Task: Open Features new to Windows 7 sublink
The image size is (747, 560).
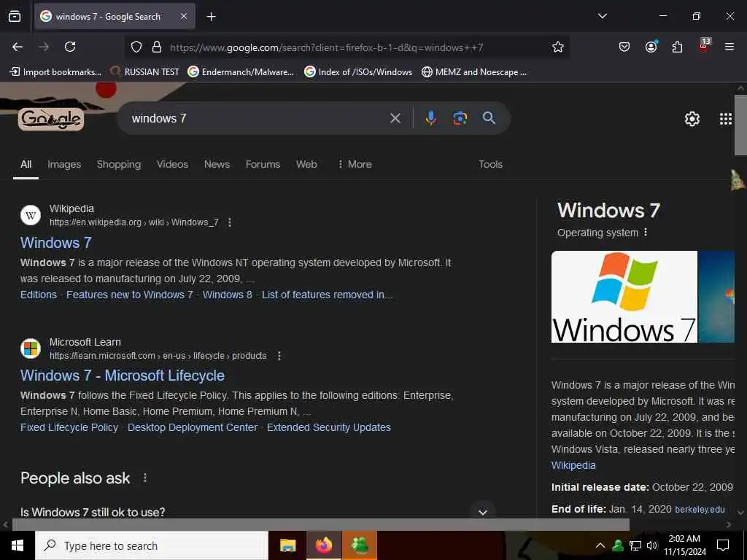Action: coord(129,295)
